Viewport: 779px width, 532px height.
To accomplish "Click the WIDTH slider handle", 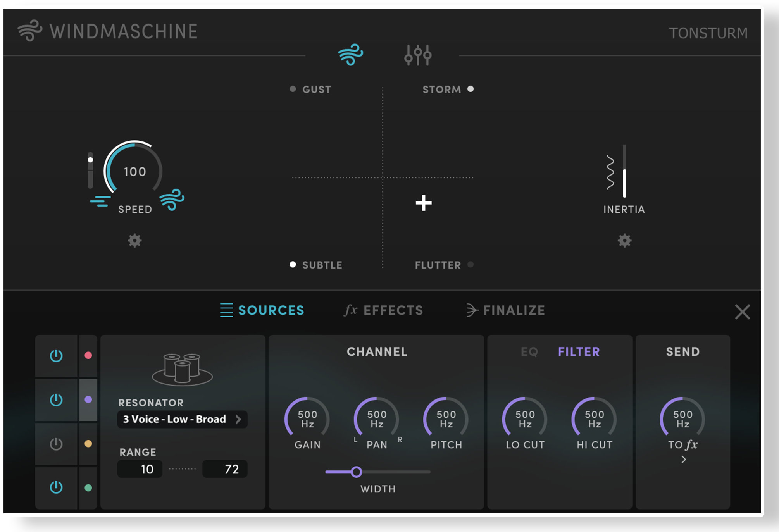I will tap(356, 472).
